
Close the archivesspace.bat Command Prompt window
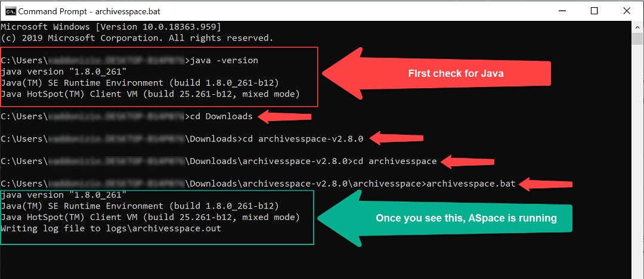tap(626, 11)
